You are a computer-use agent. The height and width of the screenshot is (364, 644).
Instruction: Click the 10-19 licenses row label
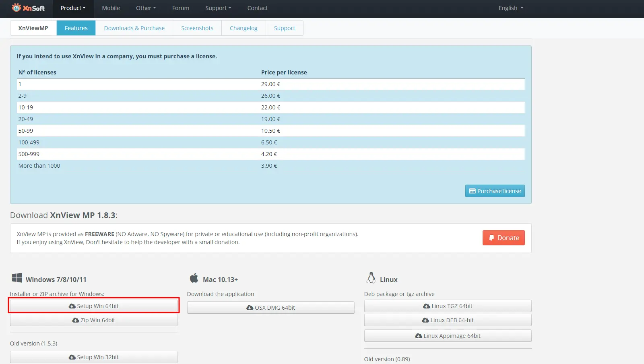point(26,107)
